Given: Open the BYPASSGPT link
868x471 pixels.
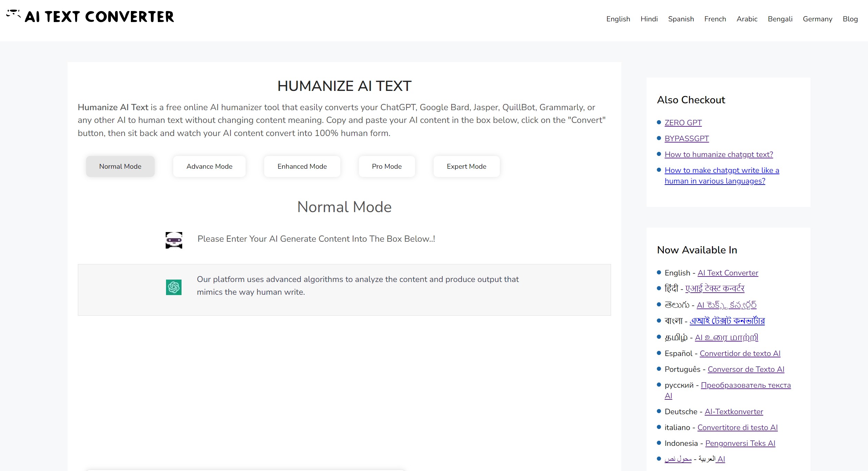Looking at the screenshot, I should point(686,138).
